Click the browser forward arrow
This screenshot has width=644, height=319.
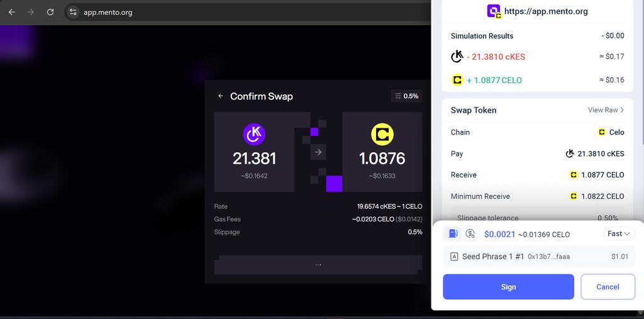point(31,12)
